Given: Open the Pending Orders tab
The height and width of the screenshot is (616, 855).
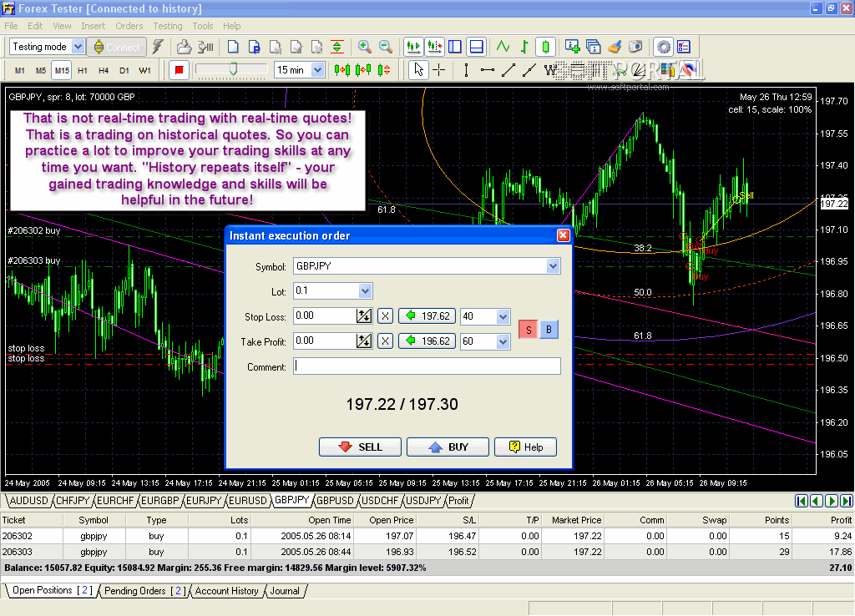Looking at the screenshot, I should coord(144,591).
